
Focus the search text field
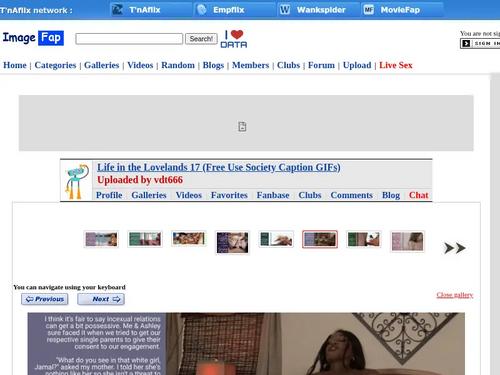click(x=129, y=39)
